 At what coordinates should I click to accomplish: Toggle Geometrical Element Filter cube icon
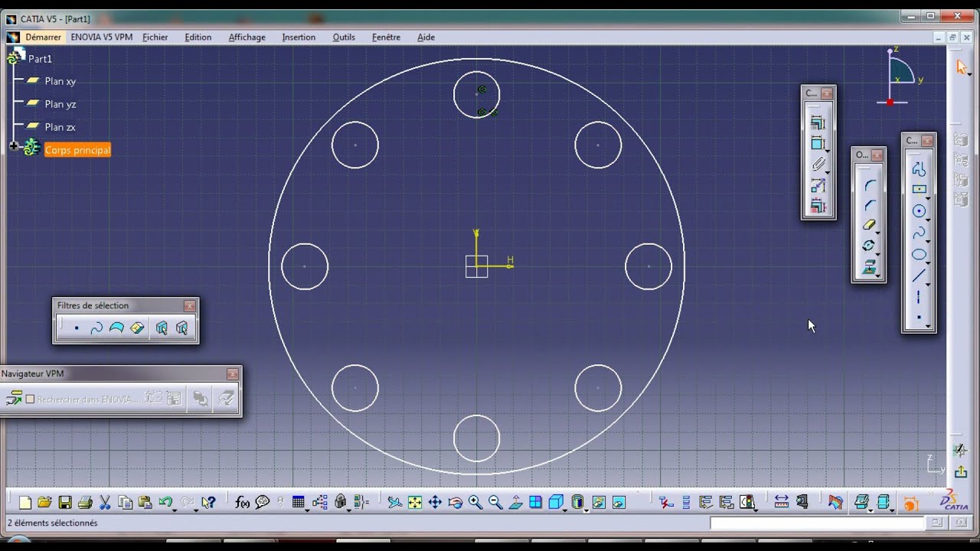181,328
